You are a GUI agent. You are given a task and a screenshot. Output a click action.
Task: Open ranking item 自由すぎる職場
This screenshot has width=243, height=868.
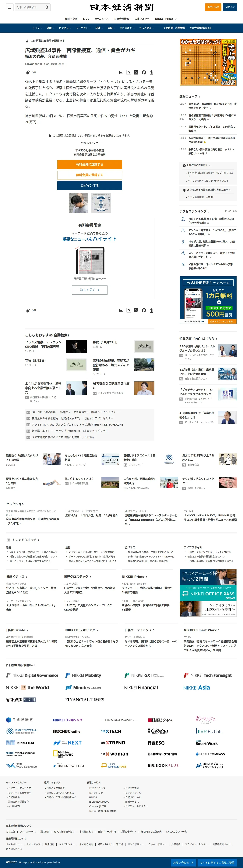click(211, 221)
